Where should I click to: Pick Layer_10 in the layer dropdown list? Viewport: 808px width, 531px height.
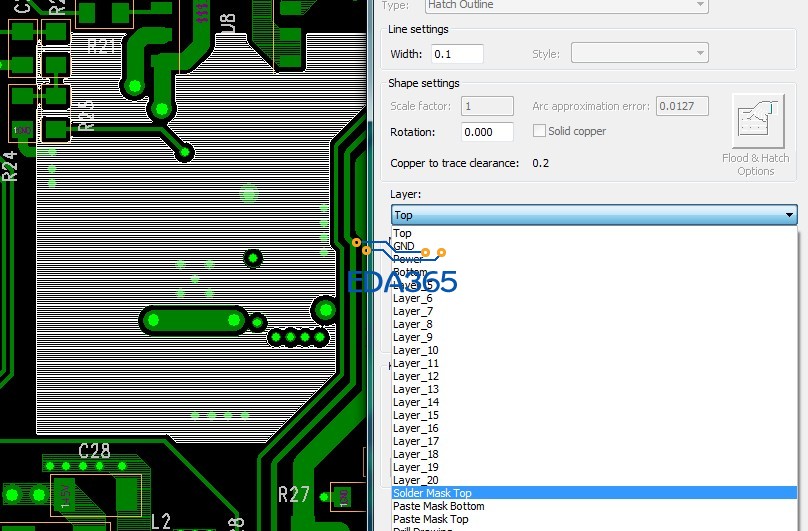pyautogui.click(x=415, y=350)
